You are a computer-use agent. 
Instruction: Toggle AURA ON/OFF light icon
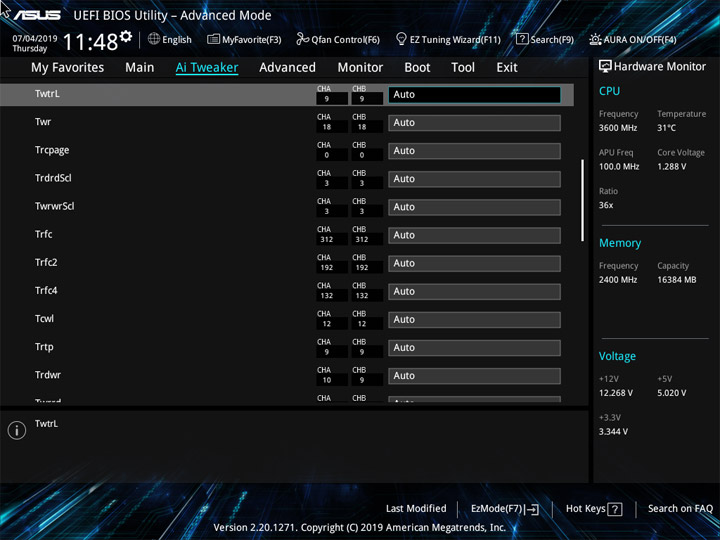(595, 39)
